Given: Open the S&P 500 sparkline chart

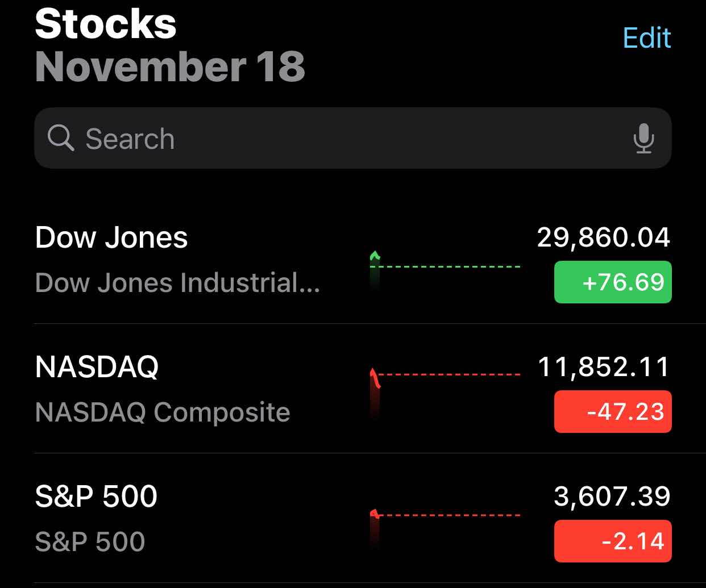Looking at the screenshot, I should click(445, 529).
